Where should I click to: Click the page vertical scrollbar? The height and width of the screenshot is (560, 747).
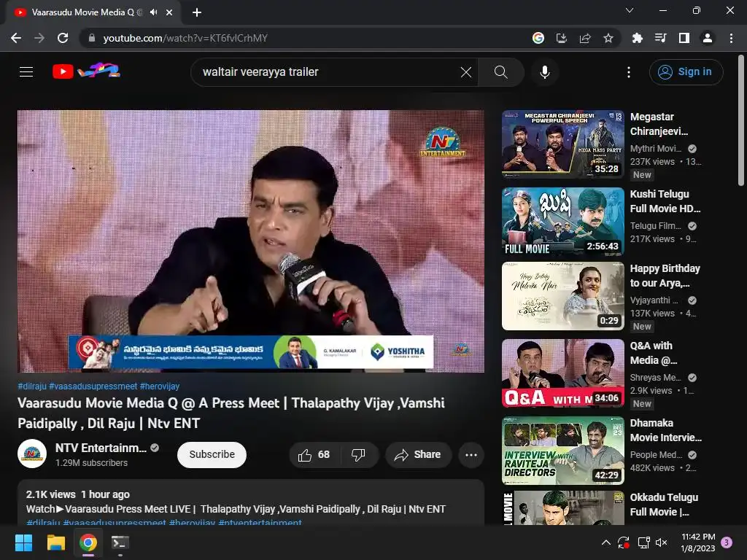[741, 122]
